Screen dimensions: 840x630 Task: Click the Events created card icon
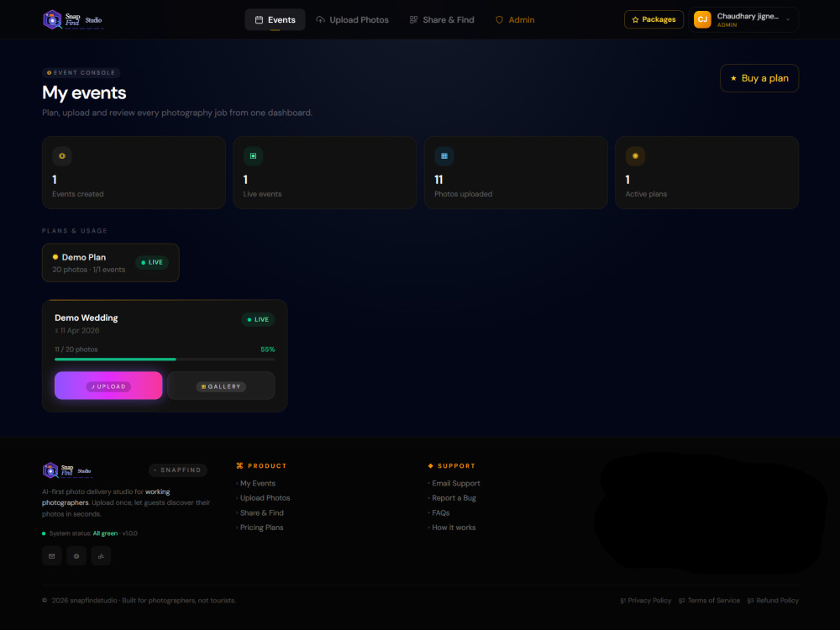62,156
